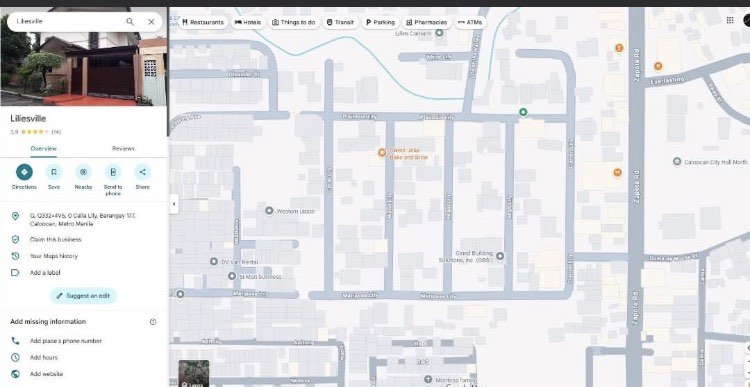Filter map by Restaurants chip

point(203,22)
